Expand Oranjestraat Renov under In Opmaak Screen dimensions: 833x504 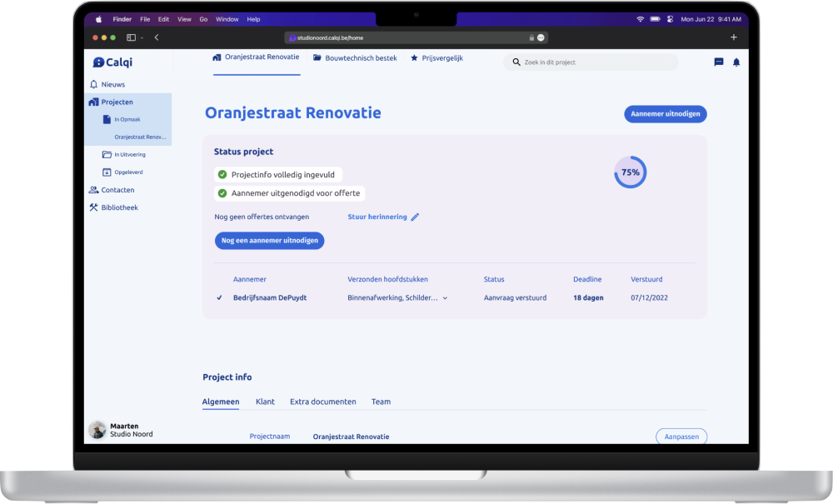(139, 137)
